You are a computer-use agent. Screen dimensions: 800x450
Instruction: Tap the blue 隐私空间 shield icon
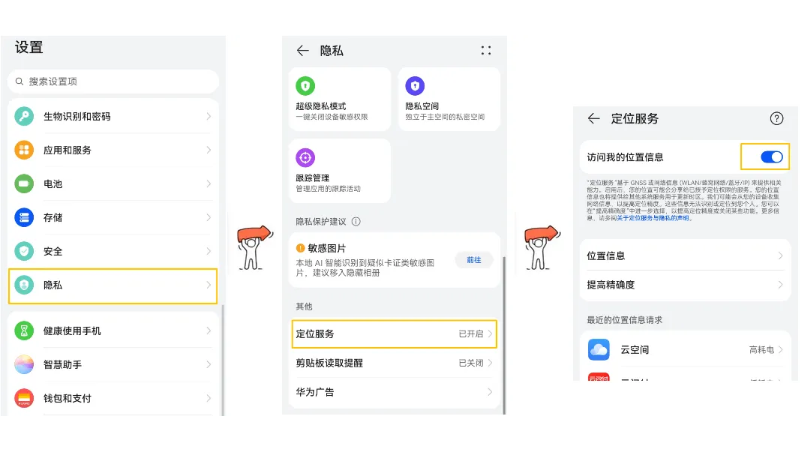click(415, 86)
